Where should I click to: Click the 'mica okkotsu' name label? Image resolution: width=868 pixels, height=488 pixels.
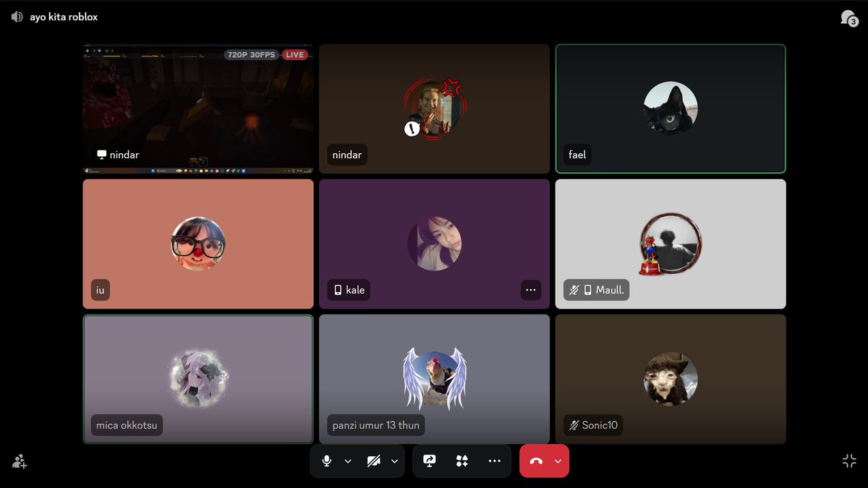point(127,425)
